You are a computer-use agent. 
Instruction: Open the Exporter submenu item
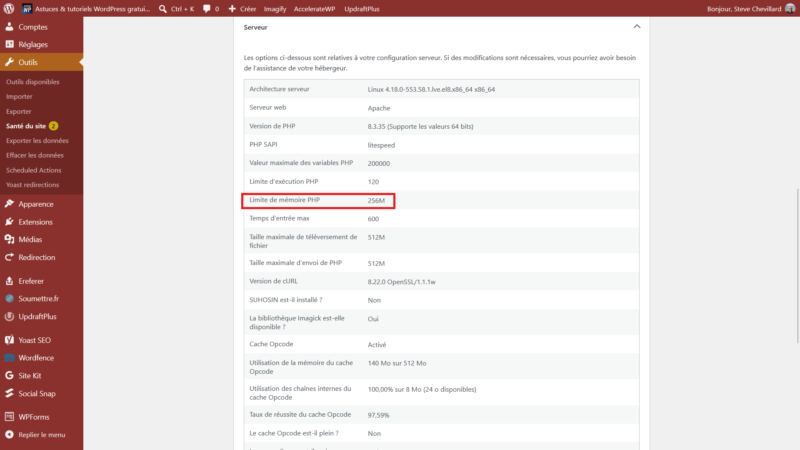pos(18,111)
